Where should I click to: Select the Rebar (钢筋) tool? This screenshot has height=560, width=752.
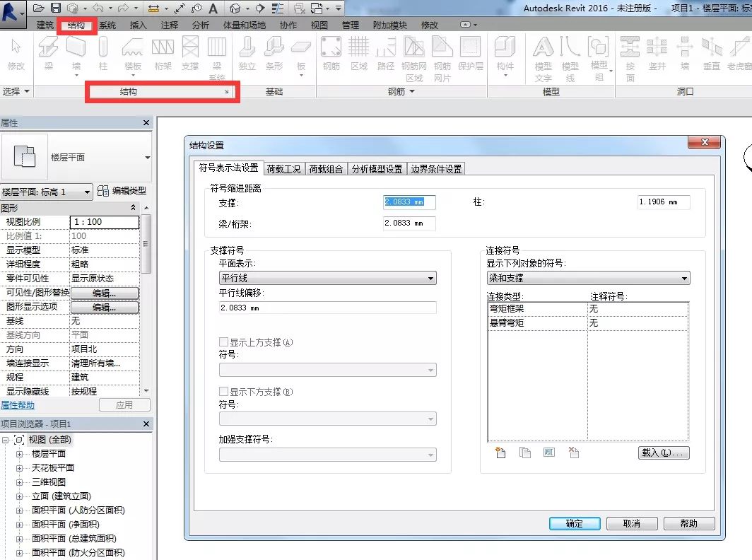coord(331,54)
